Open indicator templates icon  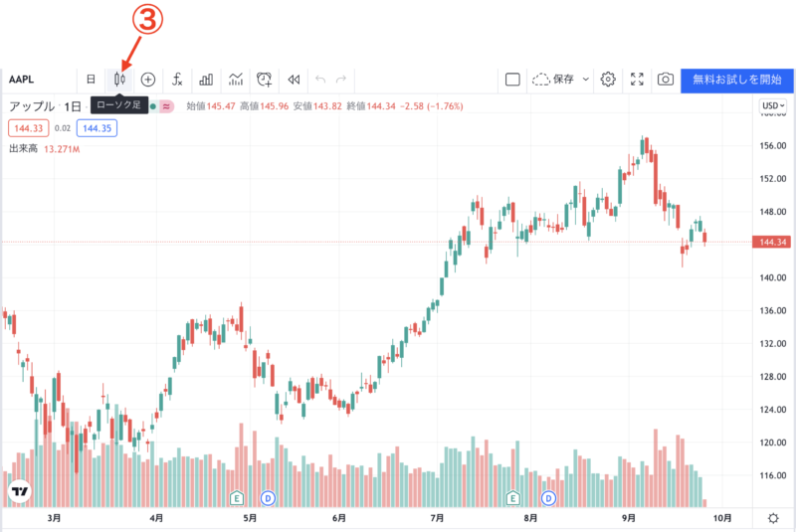(236, 80)
